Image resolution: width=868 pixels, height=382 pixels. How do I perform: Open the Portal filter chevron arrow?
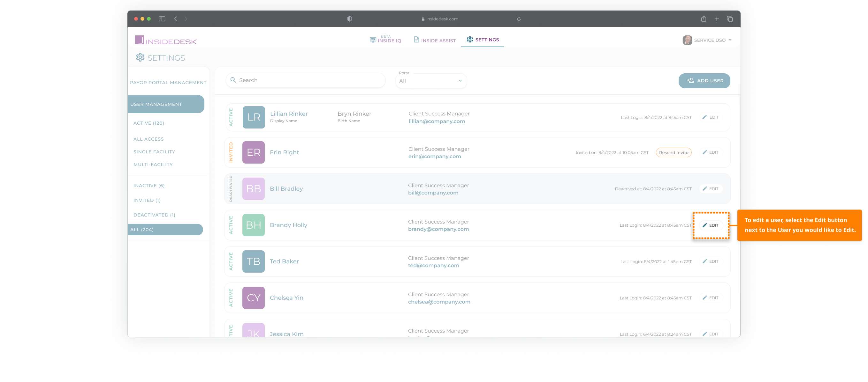point(460,81)
